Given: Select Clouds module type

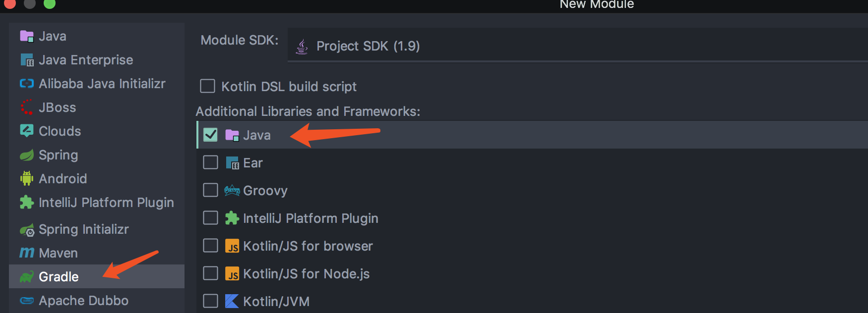Looking at the screenshot, I should [x=60, y=131].
